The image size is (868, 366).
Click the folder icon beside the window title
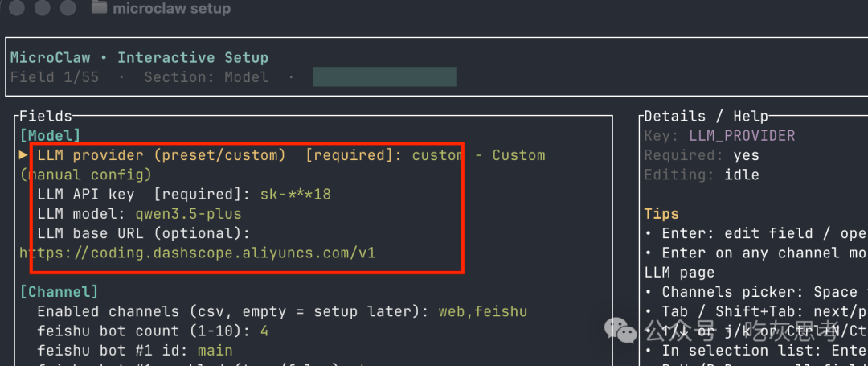click(x=100, y=8)
